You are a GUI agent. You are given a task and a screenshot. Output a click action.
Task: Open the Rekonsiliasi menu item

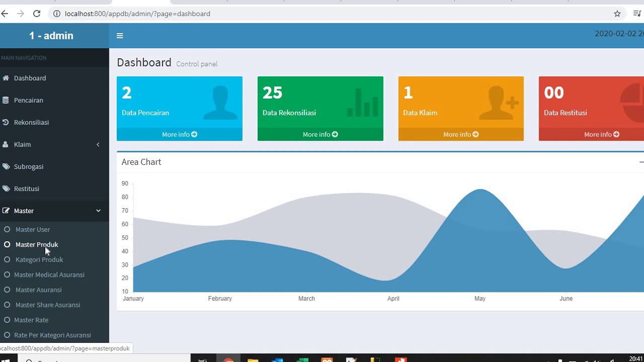pyautogui.click(x=54, y=122)
